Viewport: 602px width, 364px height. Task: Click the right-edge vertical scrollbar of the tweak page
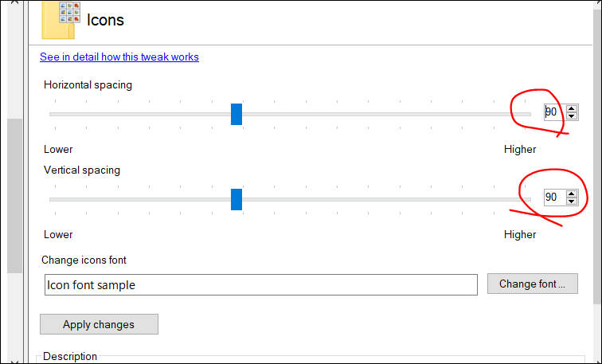597,154
